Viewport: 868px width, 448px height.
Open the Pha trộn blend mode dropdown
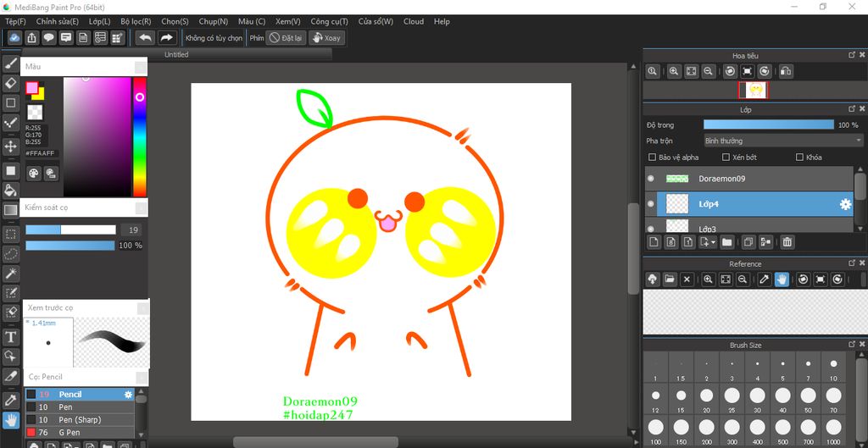point(783,141)
